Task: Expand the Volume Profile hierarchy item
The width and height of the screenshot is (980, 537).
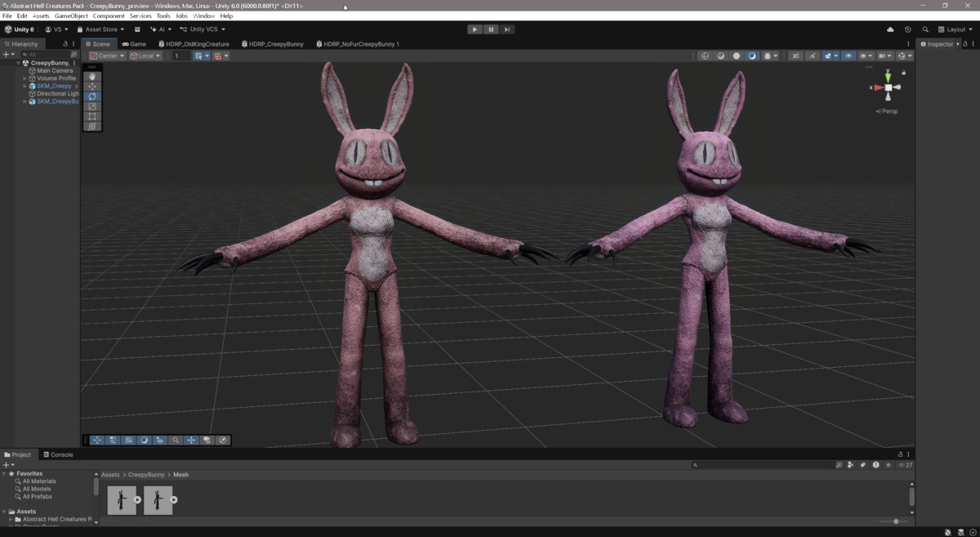Action: coord(25,78)
